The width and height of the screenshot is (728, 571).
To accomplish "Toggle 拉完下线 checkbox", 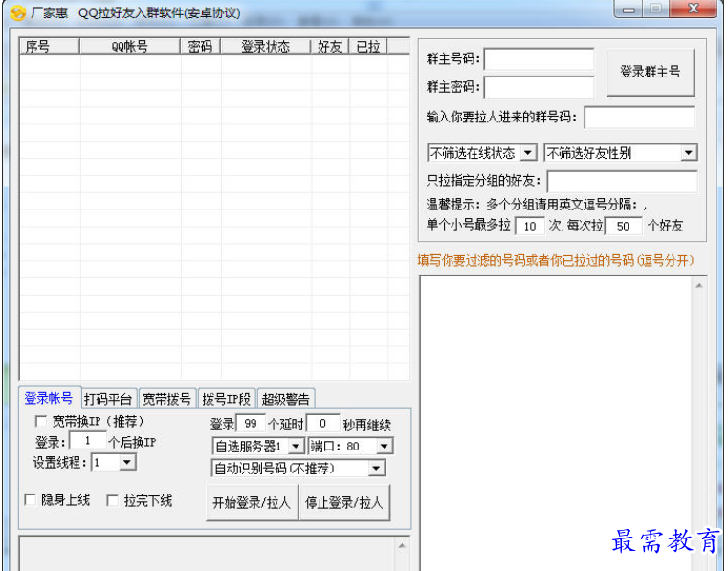I will 112,500.
